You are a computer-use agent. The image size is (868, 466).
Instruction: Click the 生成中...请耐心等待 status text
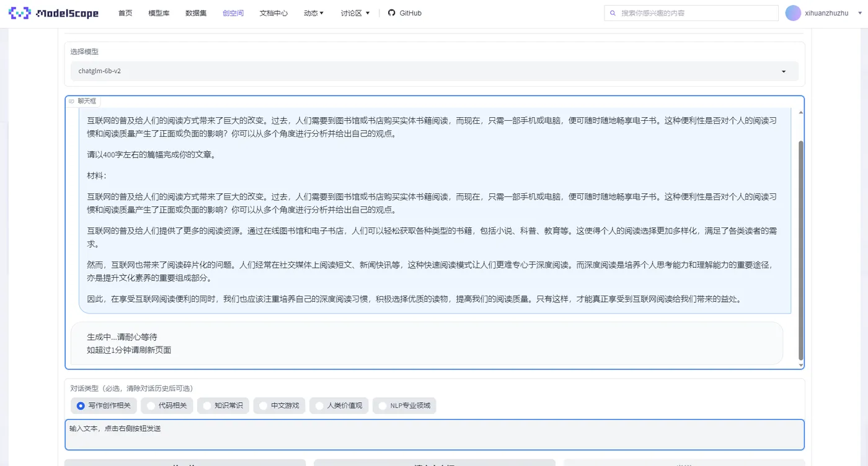(x=122, y=337)
